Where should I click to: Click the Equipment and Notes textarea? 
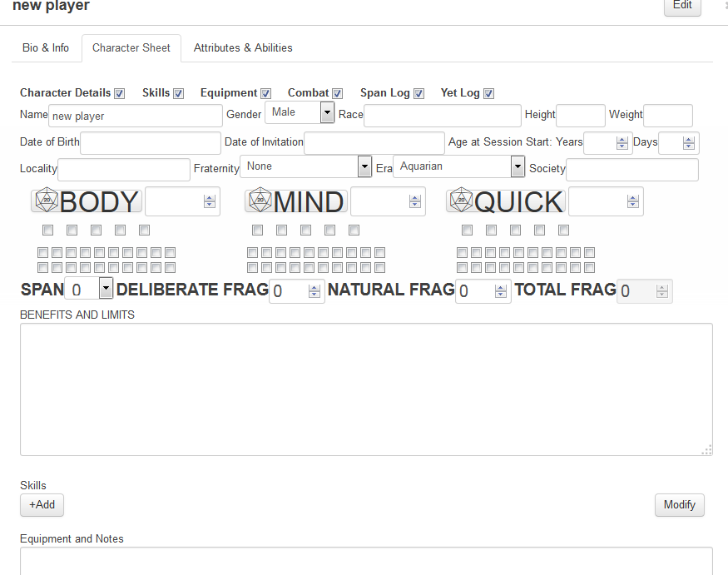pos(366,561)
